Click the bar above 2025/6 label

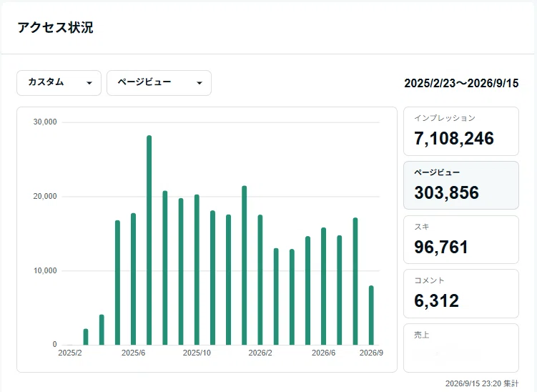coord(133,279)
